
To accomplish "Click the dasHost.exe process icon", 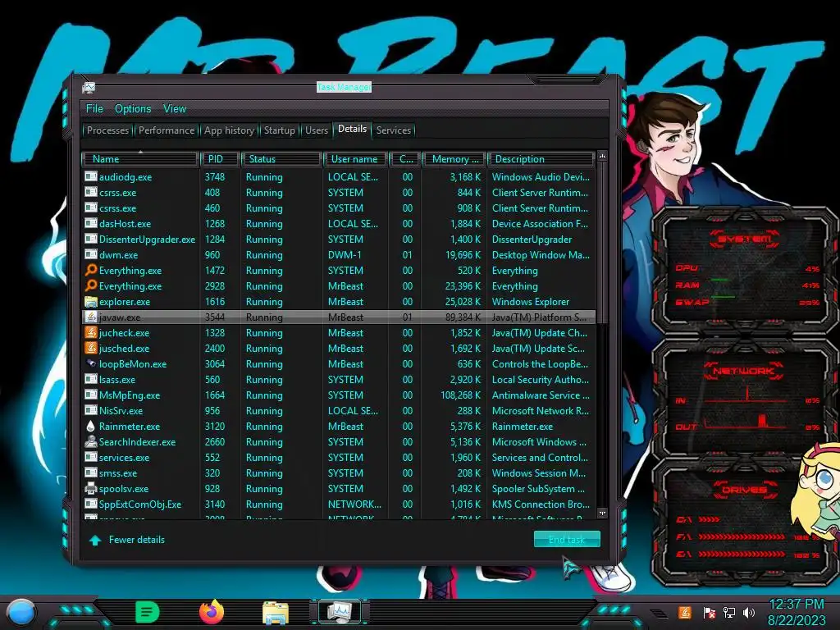I will [90, 223].
